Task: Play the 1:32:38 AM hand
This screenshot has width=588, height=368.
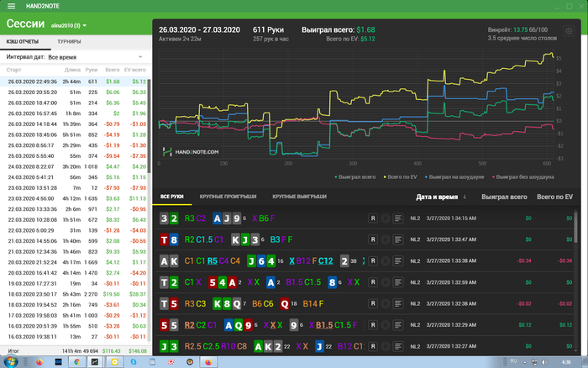Action: pyautogui.click(x=385, y=303)
